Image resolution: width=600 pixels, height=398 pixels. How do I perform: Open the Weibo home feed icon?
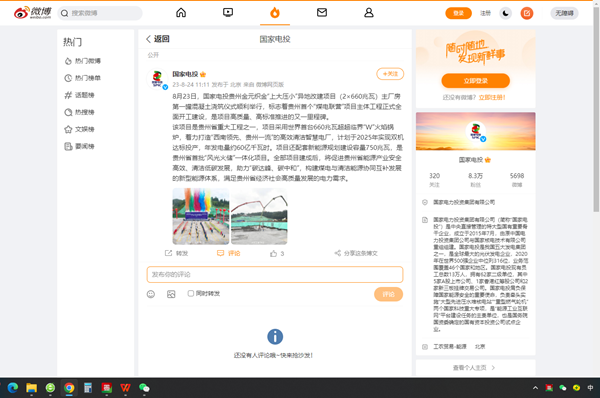[181, 13]
